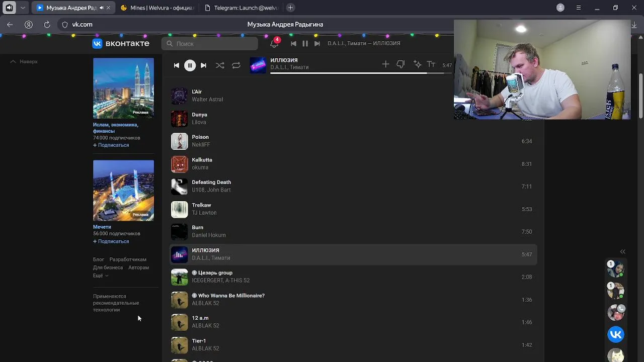Go to next track in main player
The image size is (644, 362).
(203, 65)
